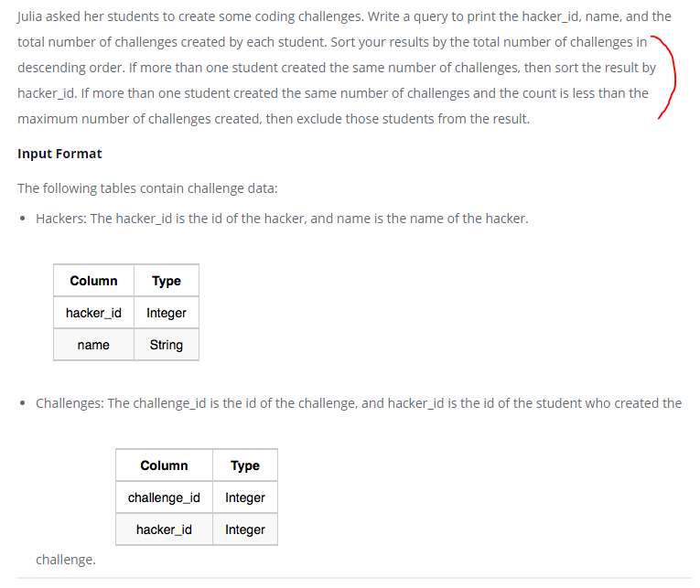Click the Integer cell beside hacker_id in Challenges table
The image size is (700, 588).
click(245, 529)
